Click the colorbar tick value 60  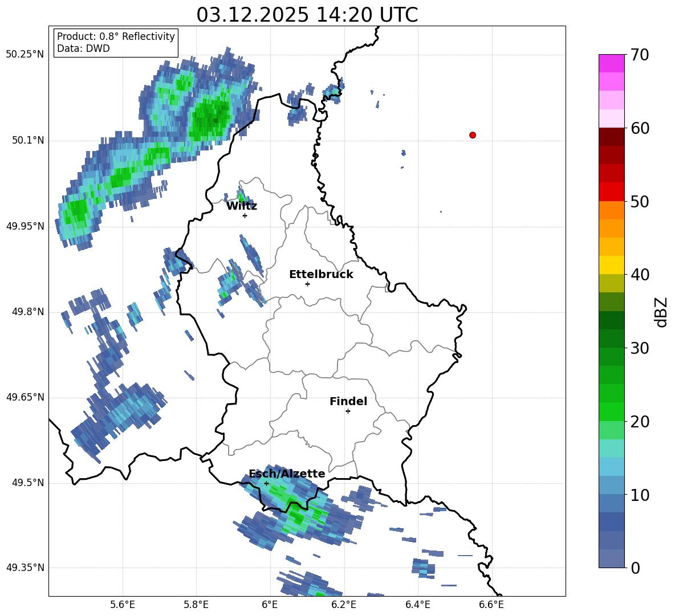(640, 128)
